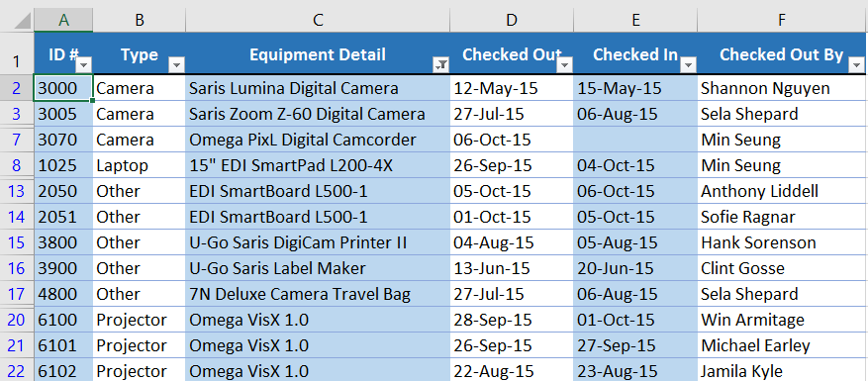
Task: Open the ID # filter dropdown
Action: [x=83, y=65]
